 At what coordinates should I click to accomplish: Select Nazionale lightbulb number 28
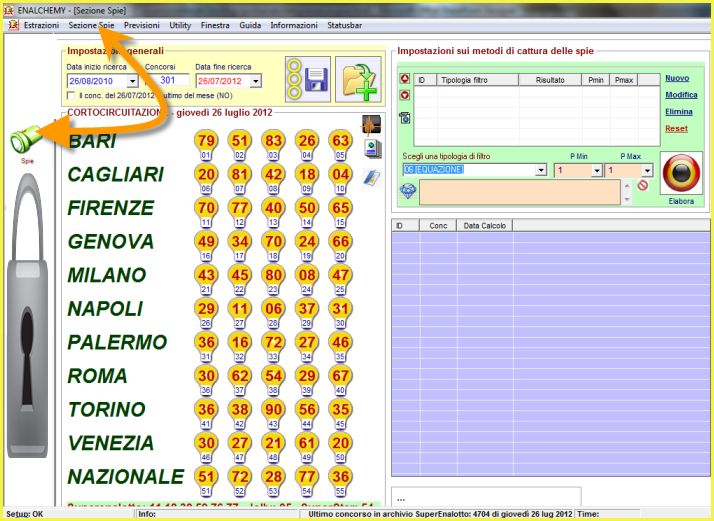pyautogui.click(x=273, y=481)
